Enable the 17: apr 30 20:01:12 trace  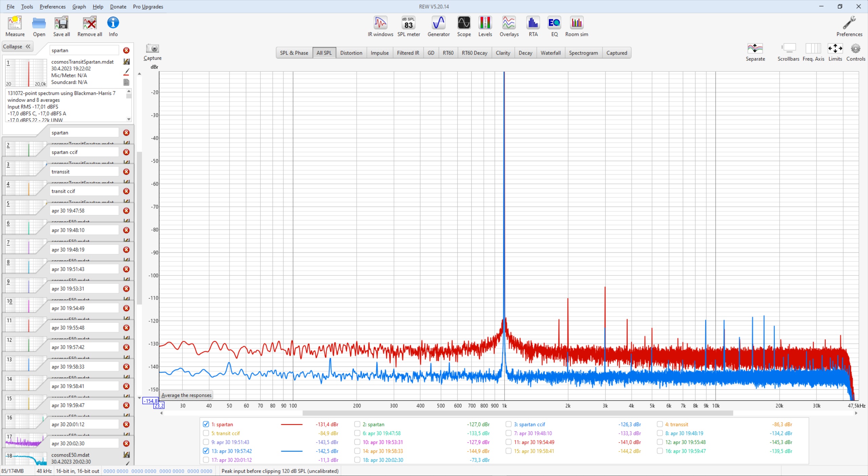(x=206, y=460)
